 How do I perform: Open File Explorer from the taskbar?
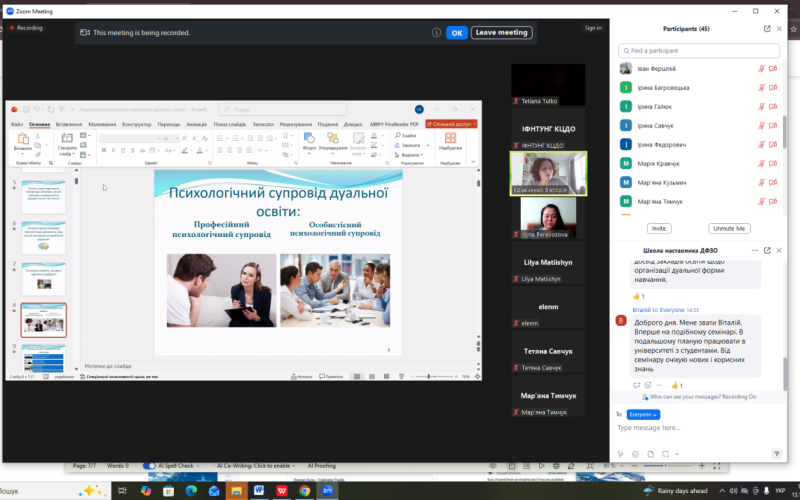(x=236, y=491)
